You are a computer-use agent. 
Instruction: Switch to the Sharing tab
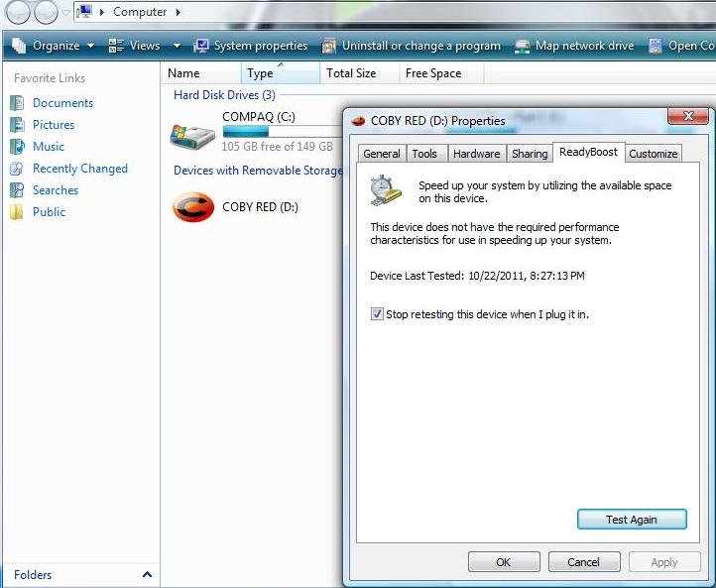(x=530, y=154)
